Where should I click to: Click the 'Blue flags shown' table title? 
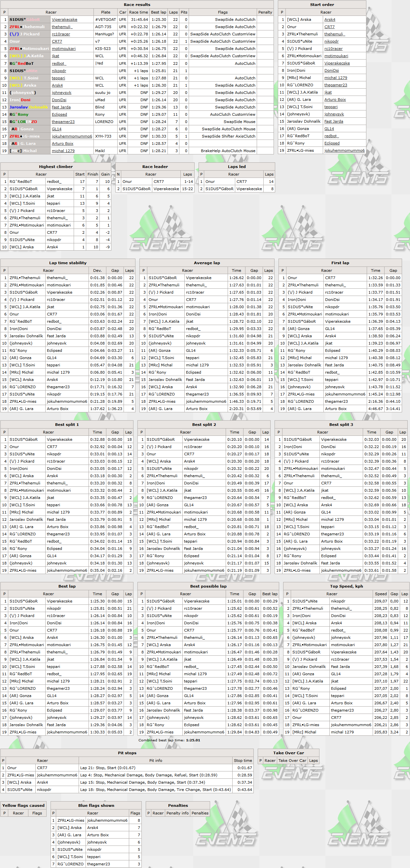[96, 806]
